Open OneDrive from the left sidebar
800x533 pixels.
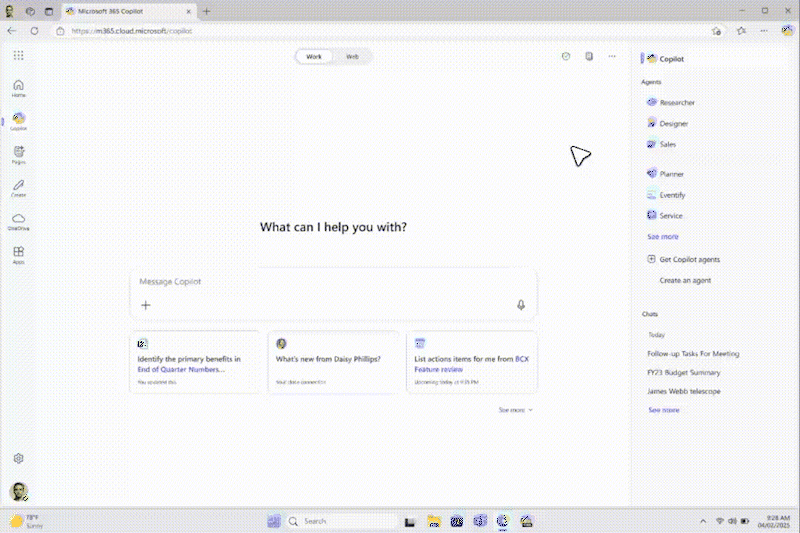tap(18, 221)
